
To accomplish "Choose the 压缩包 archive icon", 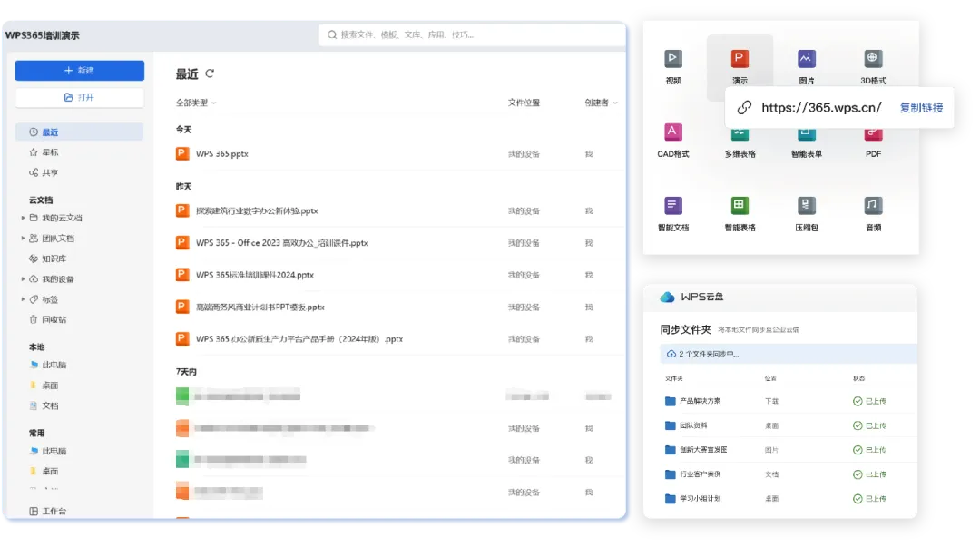I will click(807, 205).
